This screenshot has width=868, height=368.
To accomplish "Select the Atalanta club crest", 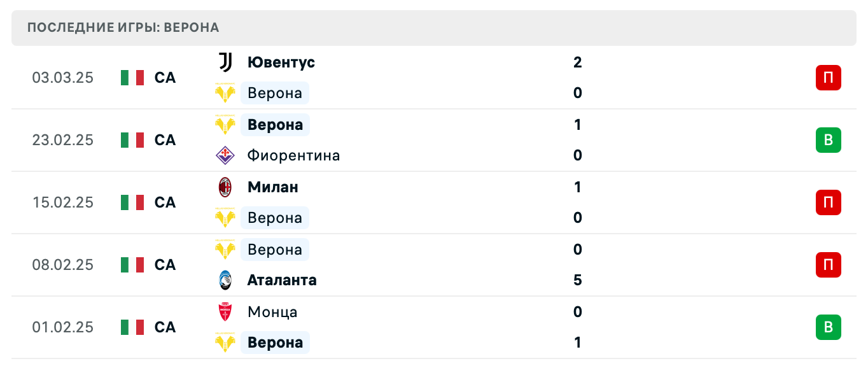I will [x=225, y=280].
